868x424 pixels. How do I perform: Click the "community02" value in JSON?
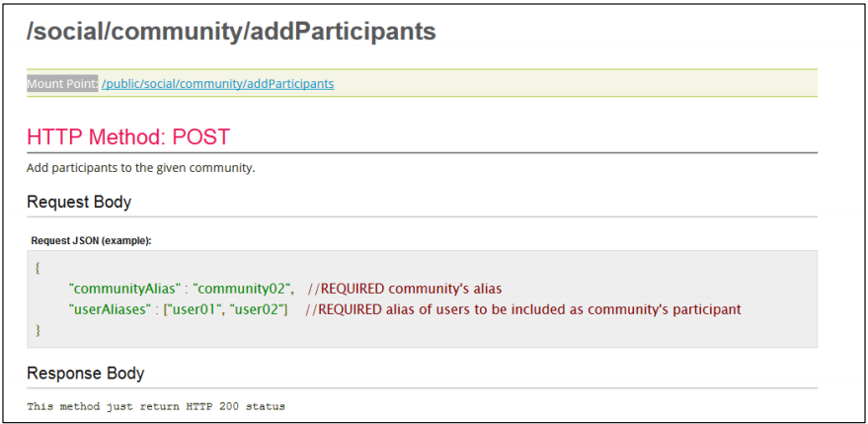pyautogui.click(x=244, y=289)
